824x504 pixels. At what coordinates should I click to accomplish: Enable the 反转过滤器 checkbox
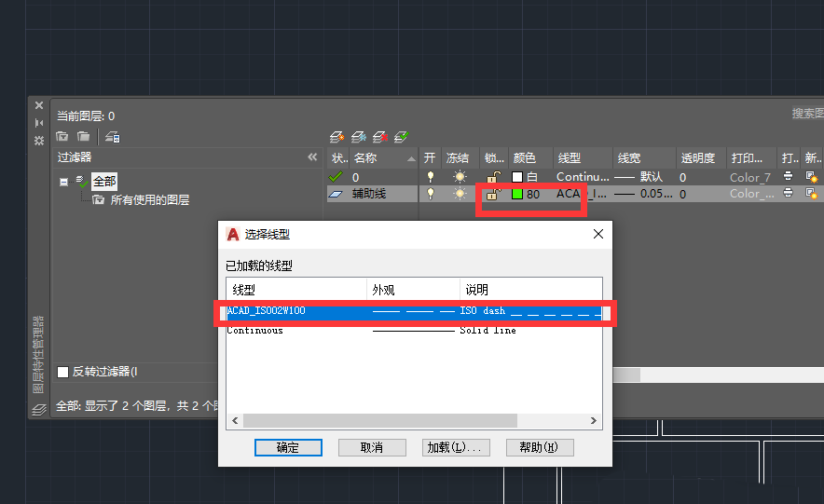[63, 372]
